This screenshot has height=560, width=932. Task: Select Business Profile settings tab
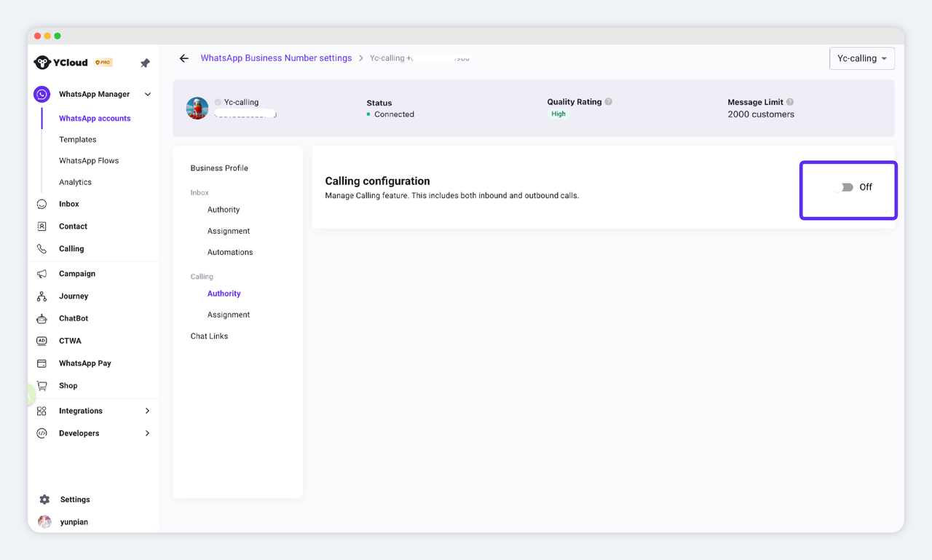pyautogui.click(x=219, y=168)
